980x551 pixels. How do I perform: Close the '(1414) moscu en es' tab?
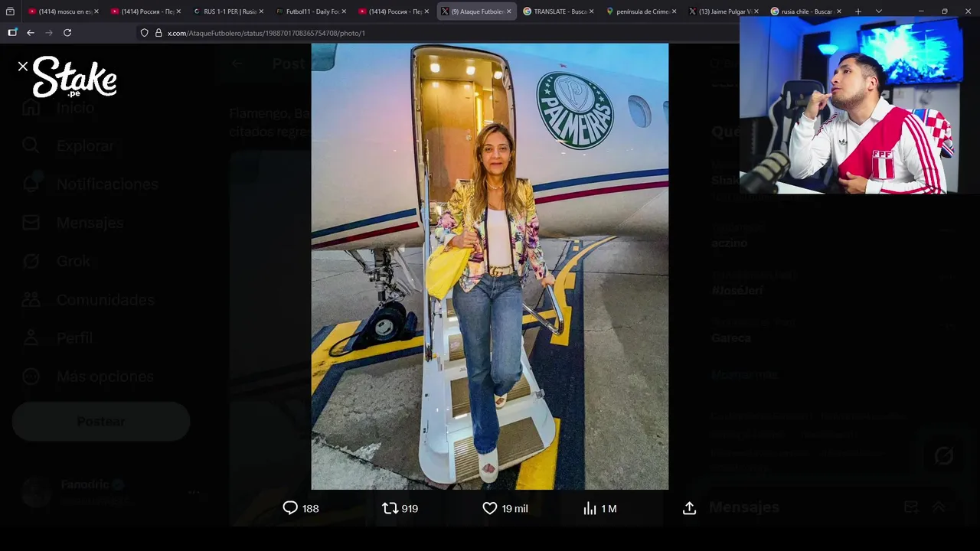[96, 11]
